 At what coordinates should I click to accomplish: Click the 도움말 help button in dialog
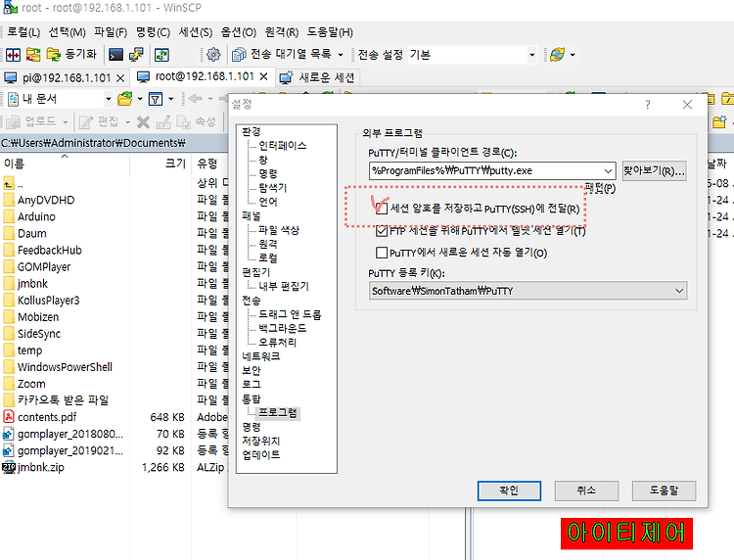tap(664, 490)
